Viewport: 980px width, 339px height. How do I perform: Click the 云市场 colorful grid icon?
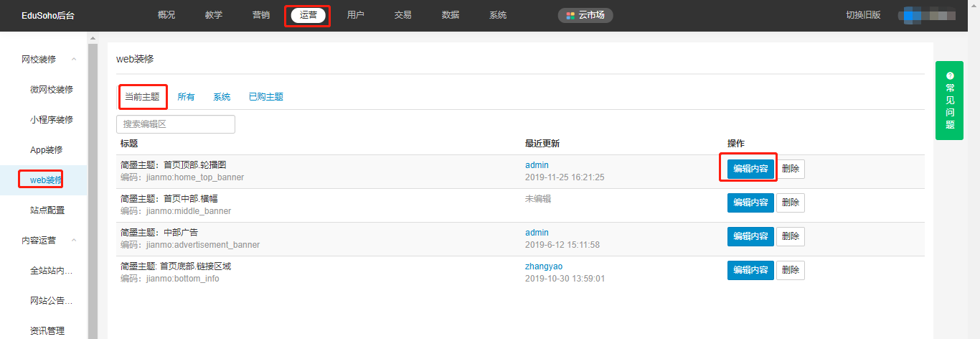coord(570,15)
